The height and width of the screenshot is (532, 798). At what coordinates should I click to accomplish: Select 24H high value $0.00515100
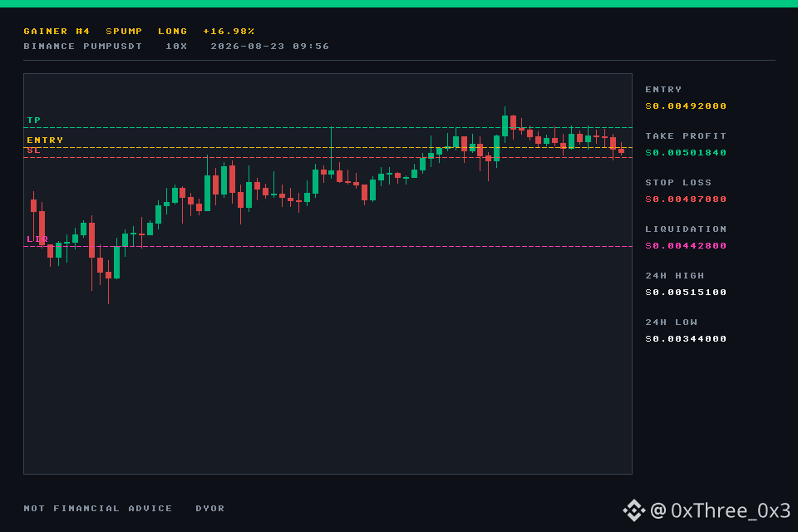pos(686,293)
